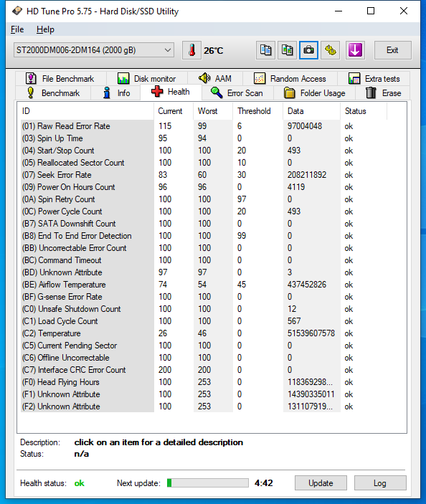Select the Spin Retry Count row
This screenshot has width=426, height=504.
tap(204, 199)
